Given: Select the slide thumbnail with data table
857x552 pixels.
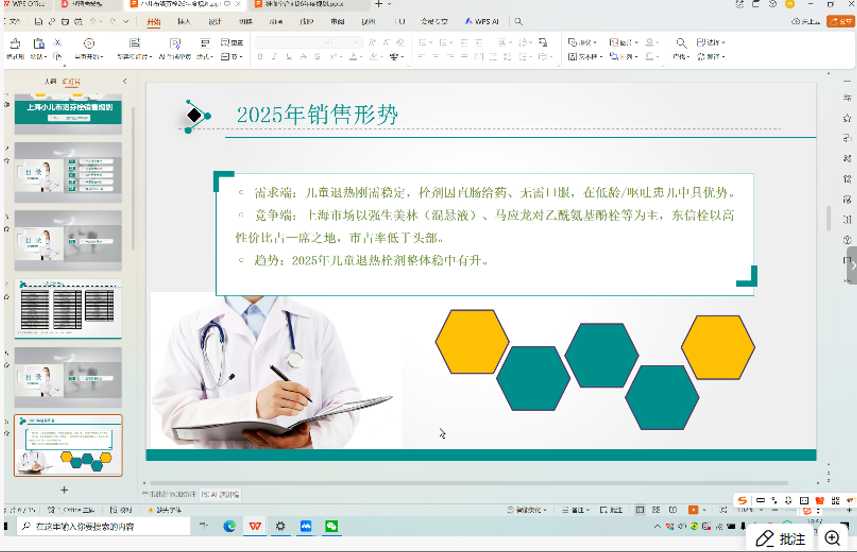Looking at the screenshot, I should (68, 309).
